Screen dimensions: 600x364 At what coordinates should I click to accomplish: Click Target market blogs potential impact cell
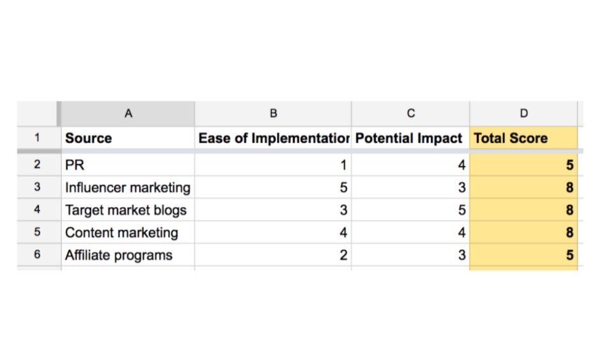click(x=410, y=210)
